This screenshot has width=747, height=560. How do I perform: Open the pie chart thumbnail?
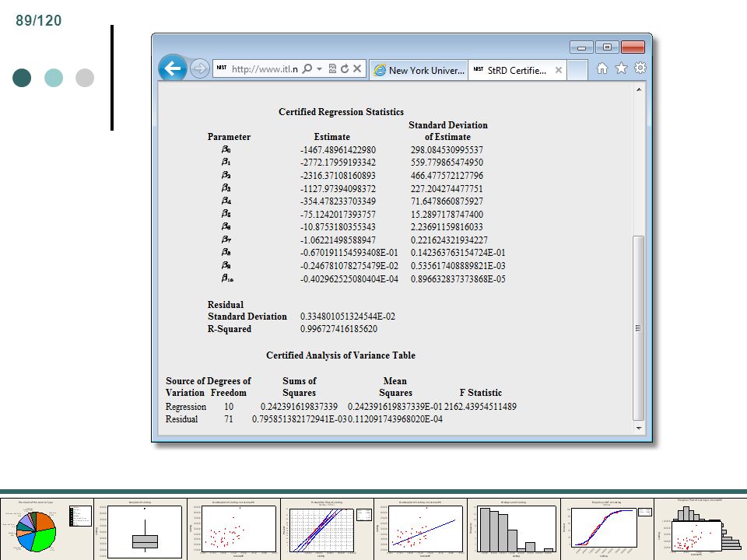47,529
